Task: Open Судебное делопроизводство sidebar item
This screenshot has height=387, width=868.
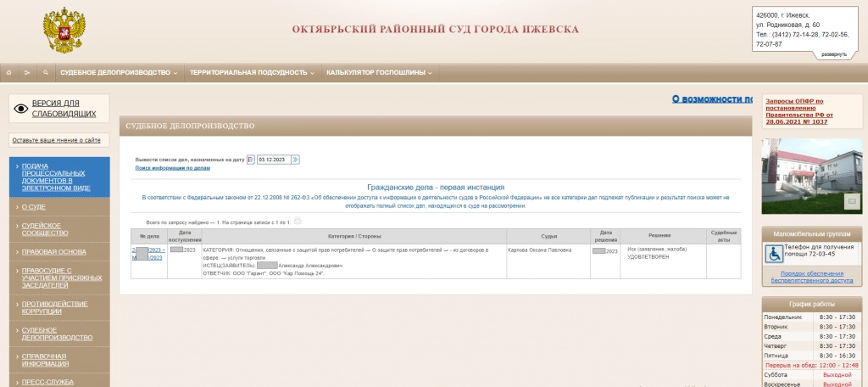Action: click(59, 334)
